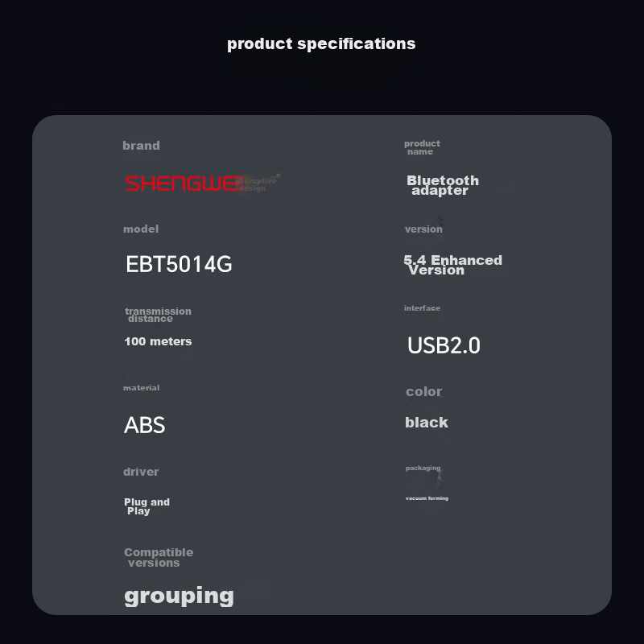The width and height of the screenshot is (644, 644).
Task: Select the "brand" label
Action: (141, 146)
